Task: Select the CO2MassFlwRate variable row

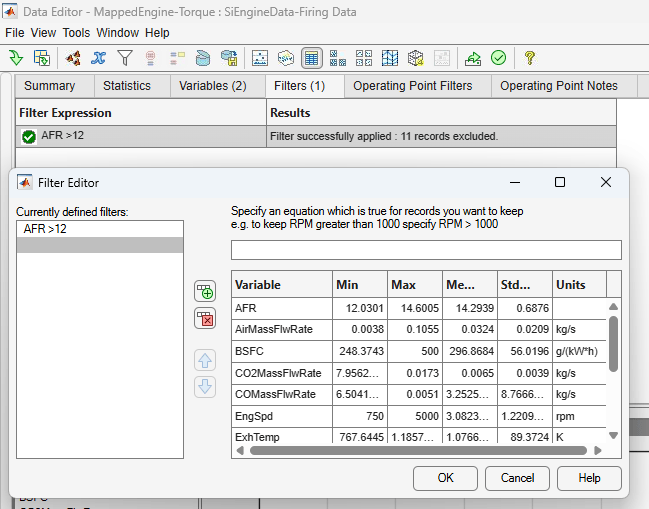Action: coord(419,373)
